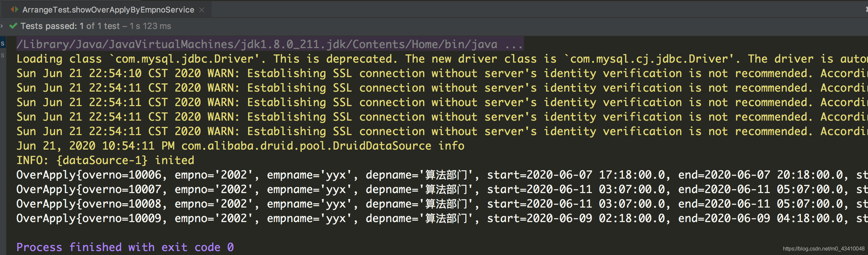Click the OverApply overno=10009 output row
The width and height of the screenshot is (868, 255).
point(442,218)
